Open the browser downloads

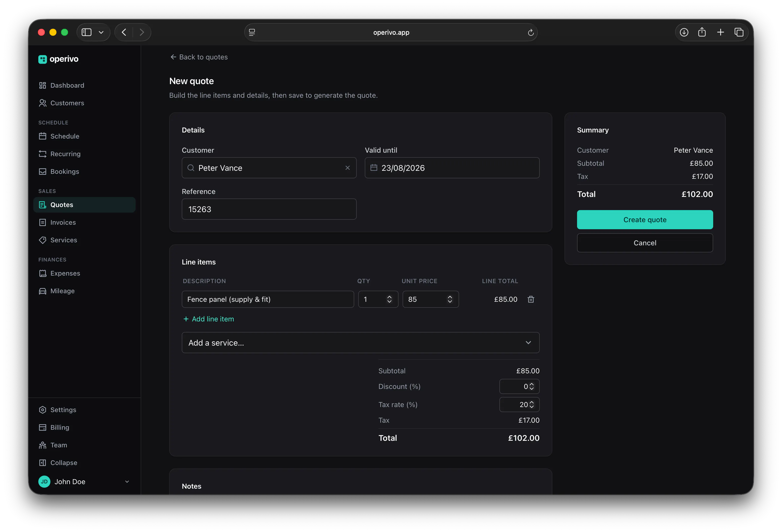(684, 32)
